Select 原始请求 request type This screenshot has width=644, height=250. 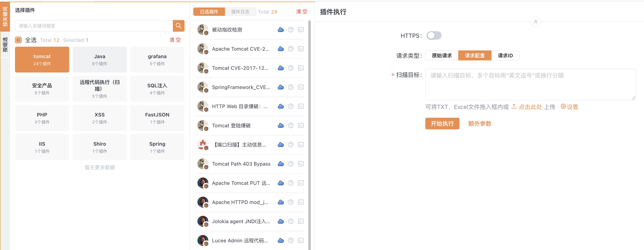coord(442,55)
